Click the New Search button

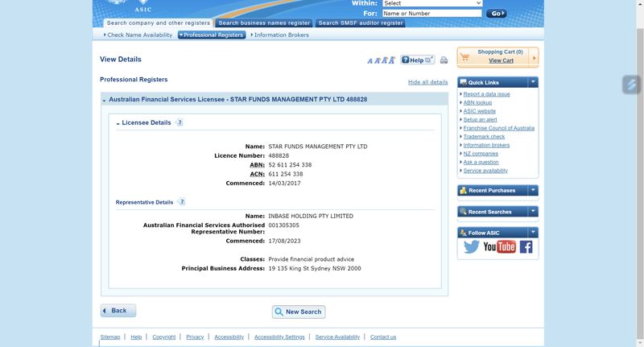[299, 312]
